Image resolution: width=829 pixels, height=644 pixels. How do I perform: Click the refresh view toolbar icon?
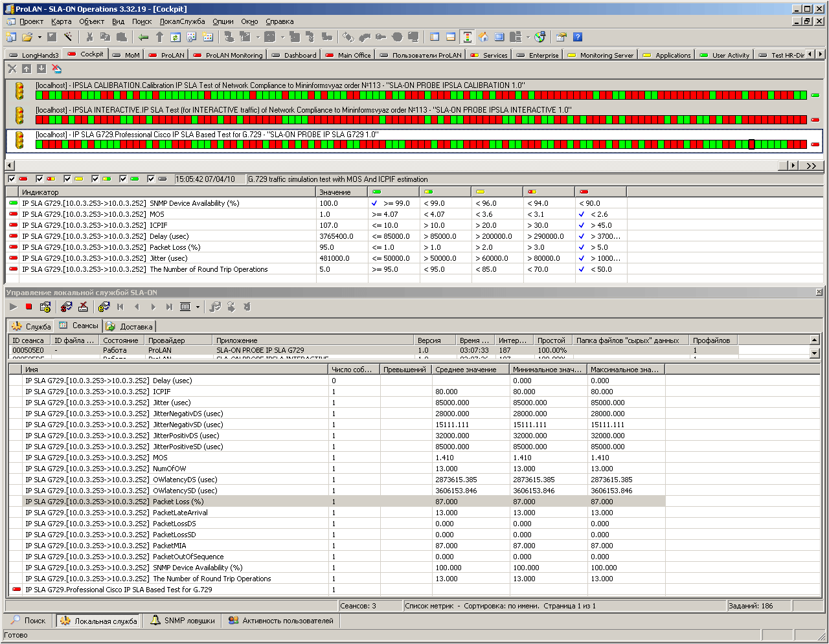(x=176, y=37)
